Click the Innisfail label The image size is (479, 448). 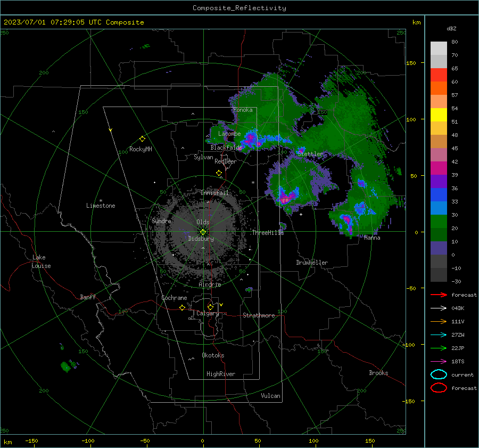click(x=214, y=193)
